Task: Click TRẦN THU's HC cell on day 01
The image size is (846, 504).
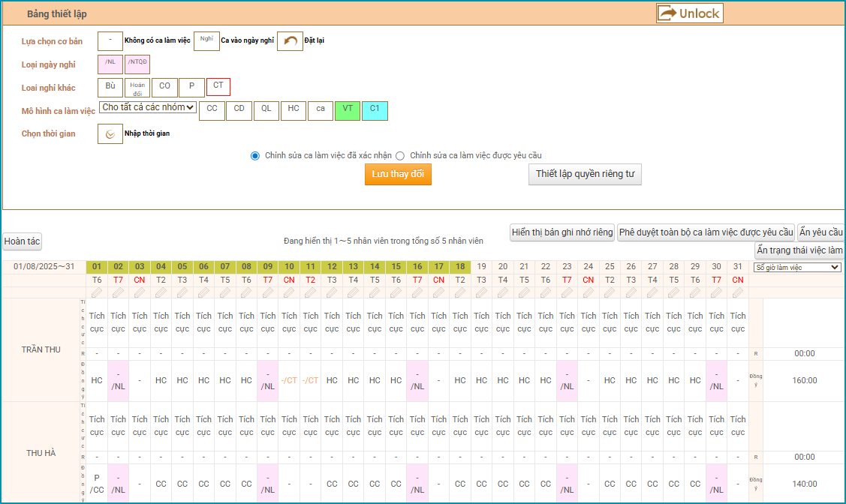Action: click(x=97, y=380)
